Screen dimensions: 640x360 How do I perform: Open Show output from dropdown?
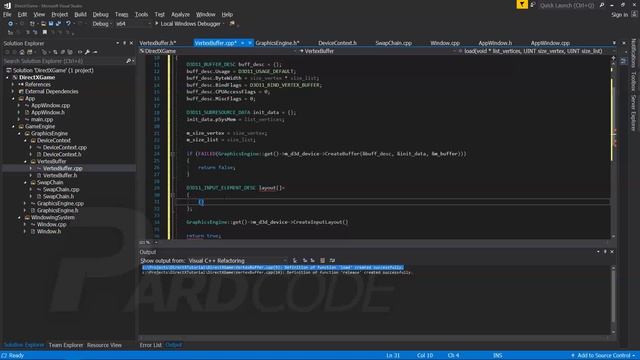click(238, 260)
